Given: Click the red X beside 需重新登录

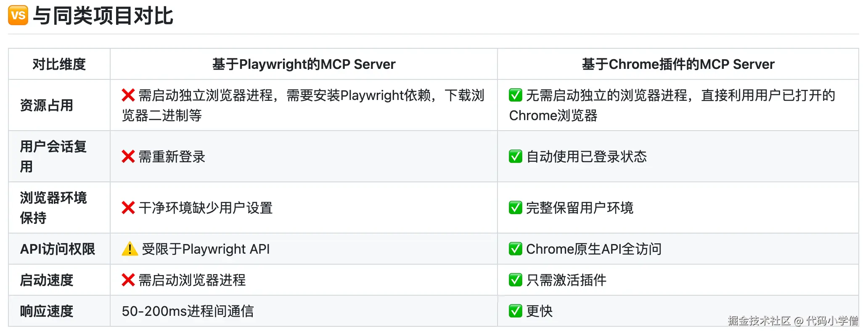Looking at the screenshot, I should click(128, 157).
